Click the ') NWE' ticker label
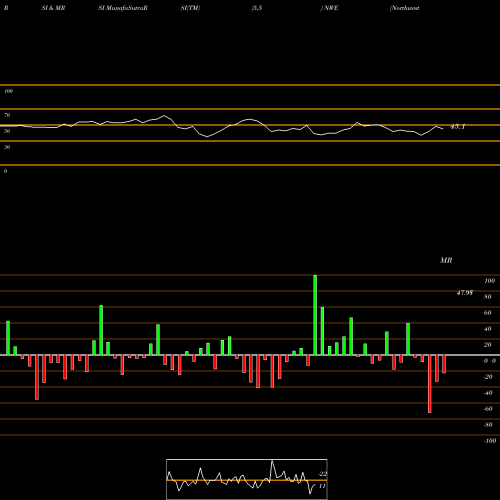500x500 pixels. click(329, 8)
